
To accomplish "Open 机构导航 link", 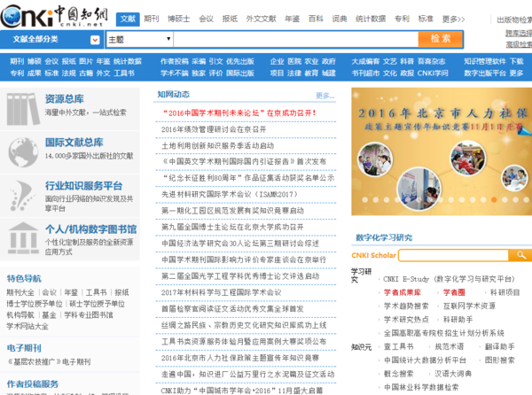I will (x=20, y=315).
